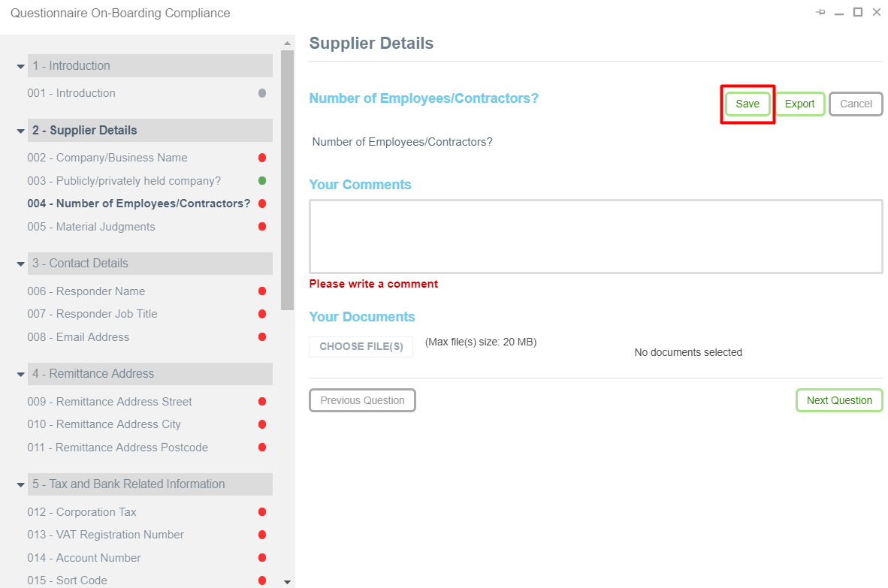Export the questionnaire

(x=799, y=104)
